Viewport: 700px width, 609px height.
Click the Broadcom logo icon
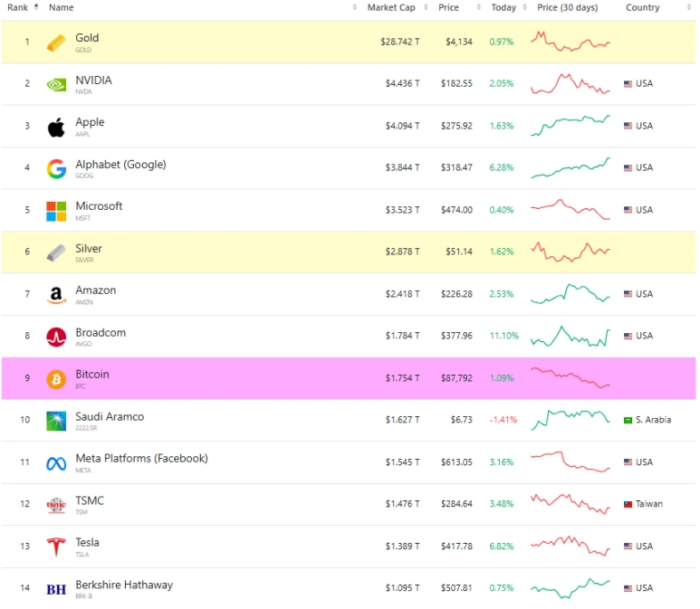tap(56, 337)
